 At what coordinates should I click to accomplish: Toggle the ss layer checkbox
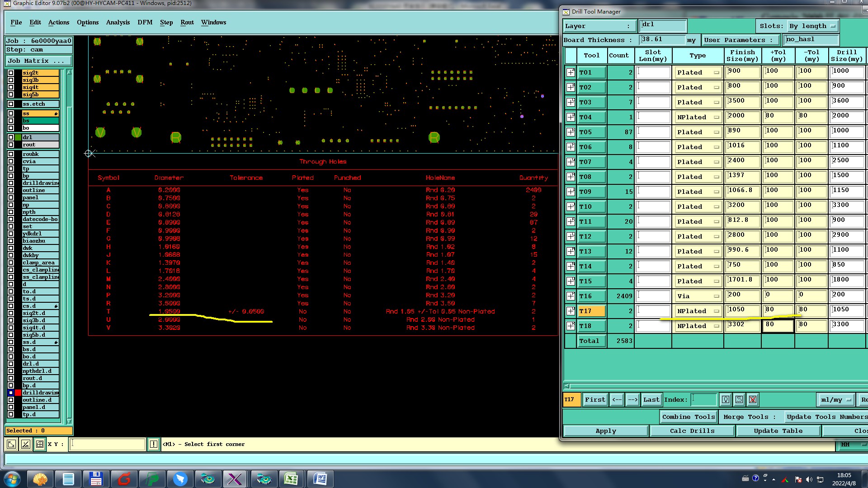click(11, 113)
